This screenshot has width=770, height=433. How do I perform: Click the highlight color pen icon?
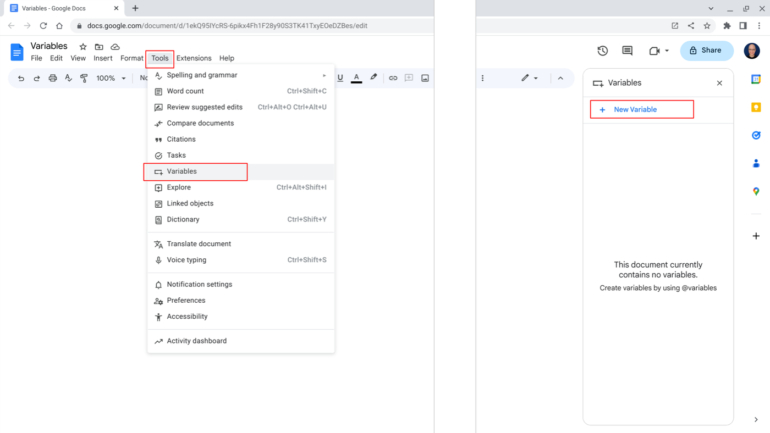pos(374,78)
